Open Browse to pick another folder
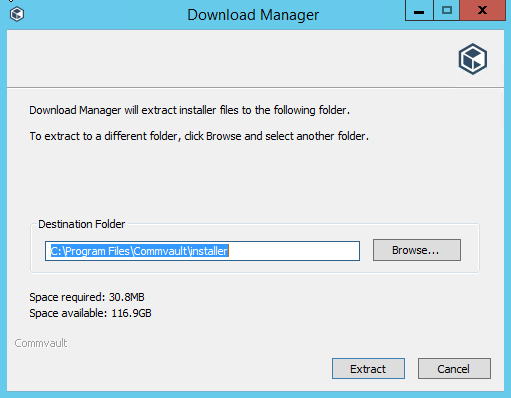The height and width of the screenshot is (398, 511). pyautogui.click(x=417, y=250)
